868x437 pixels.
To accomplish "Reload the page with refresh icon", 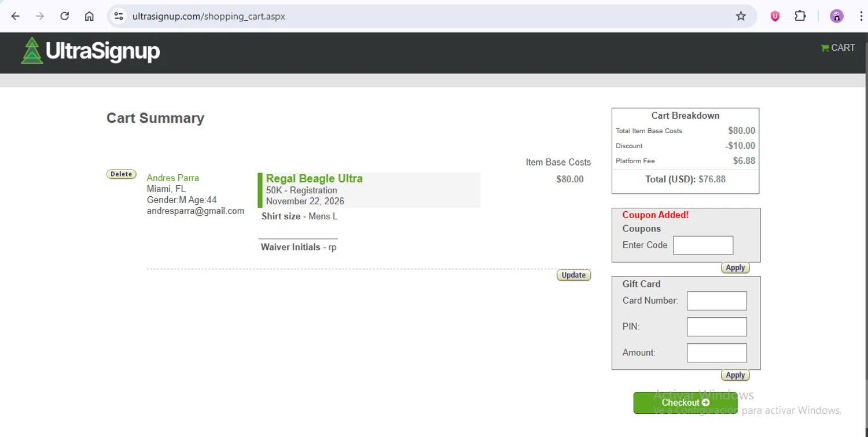I will pos(65,16).
